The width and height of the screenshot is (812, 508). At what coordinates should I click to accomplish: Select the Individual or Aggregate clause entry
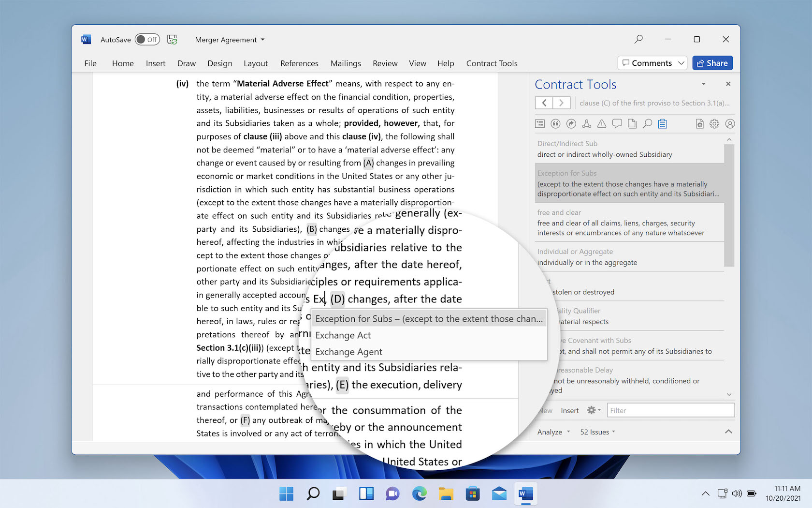coord(629,257)
